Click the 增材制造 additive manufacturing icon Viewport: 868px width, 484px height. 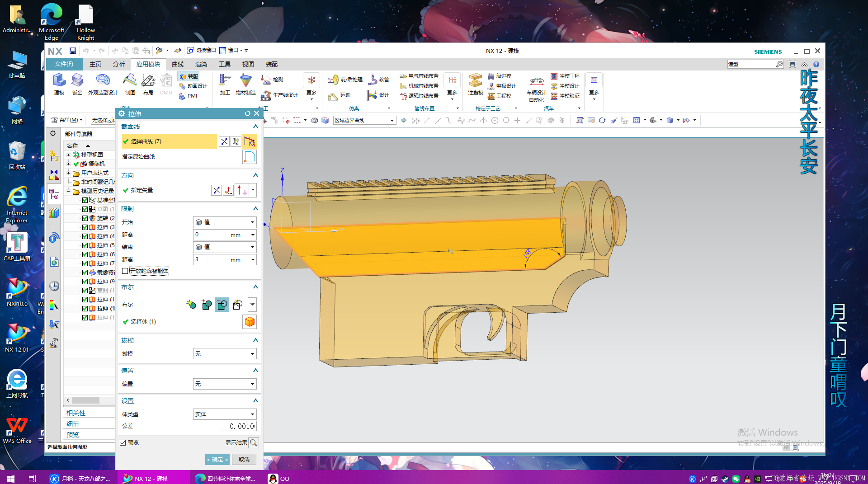point(245,84)
